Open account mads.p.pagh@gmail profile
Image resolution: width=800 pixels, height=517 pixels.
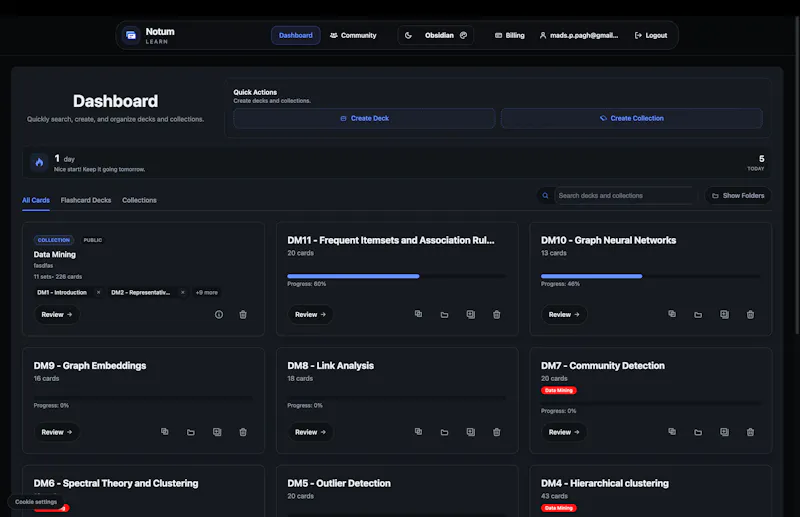pyautogui.click(x=579, y=35)
